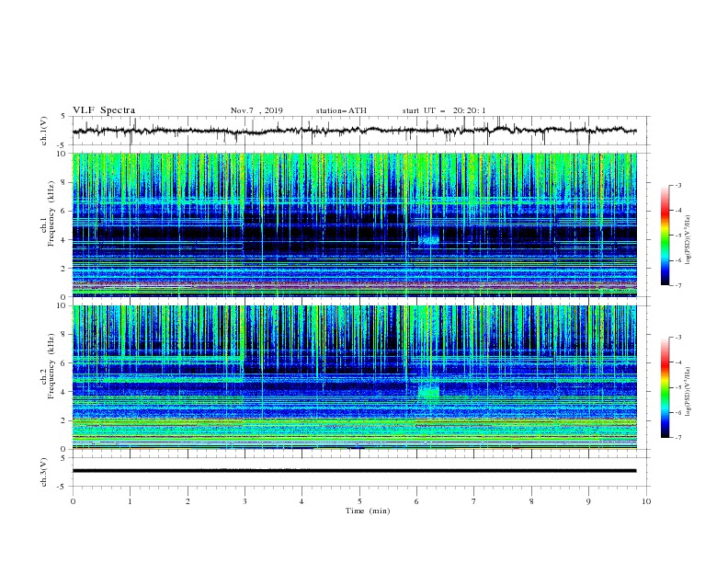Select the lower "log(PSD)(V²/Hz)" colorbar label

(688, 392)
